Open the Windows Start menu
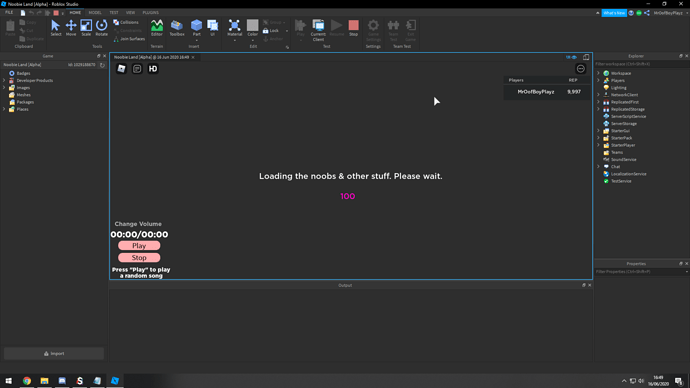Image resolution: width=690 pixels, height=388 pixels. pos(9,381)
